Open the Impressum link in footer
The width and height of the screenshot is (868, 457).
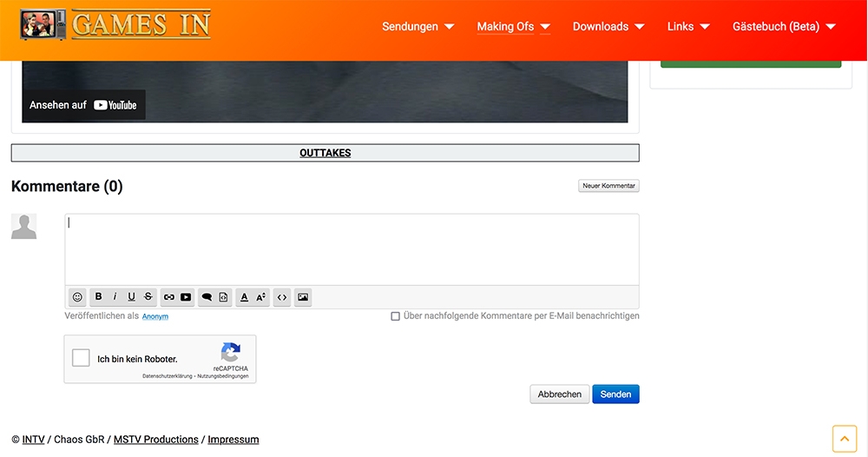click(x=233, y=440)
